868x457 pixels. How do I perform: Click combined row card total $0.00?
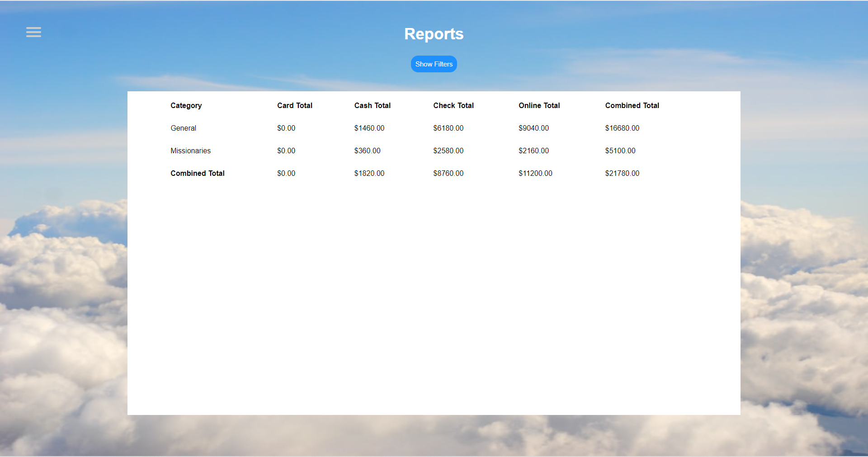(286, 173)
